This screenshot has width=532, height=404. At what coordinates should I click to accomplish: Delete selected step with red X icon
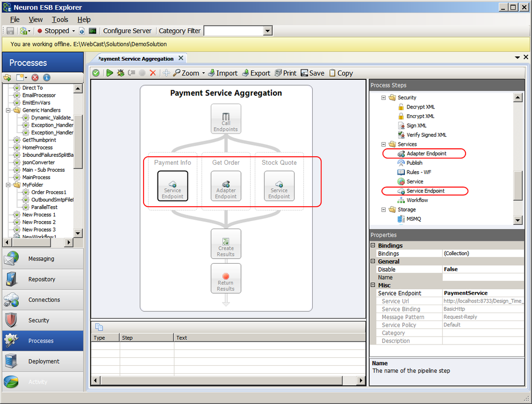point(153,73)
